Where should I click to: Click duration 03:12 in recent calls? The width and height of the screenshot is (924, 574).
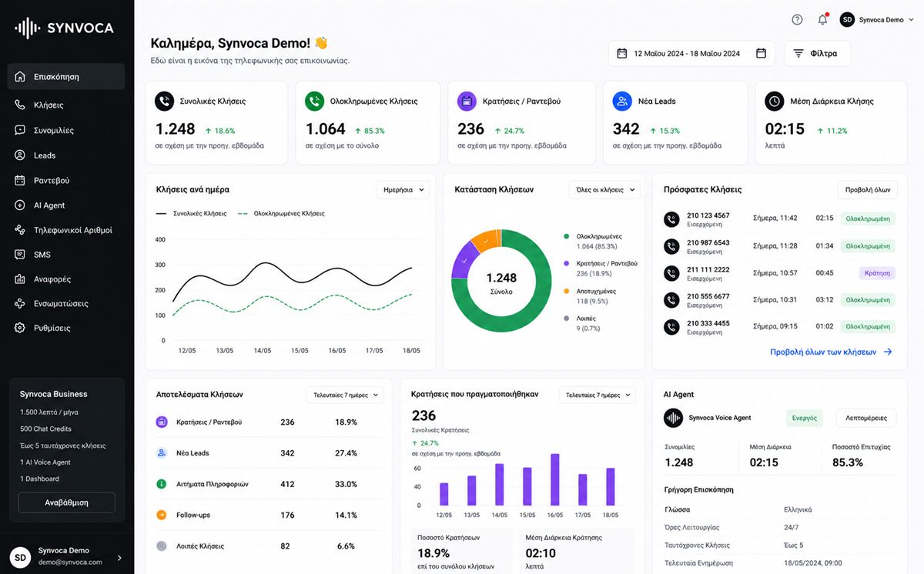pos(825,299)
